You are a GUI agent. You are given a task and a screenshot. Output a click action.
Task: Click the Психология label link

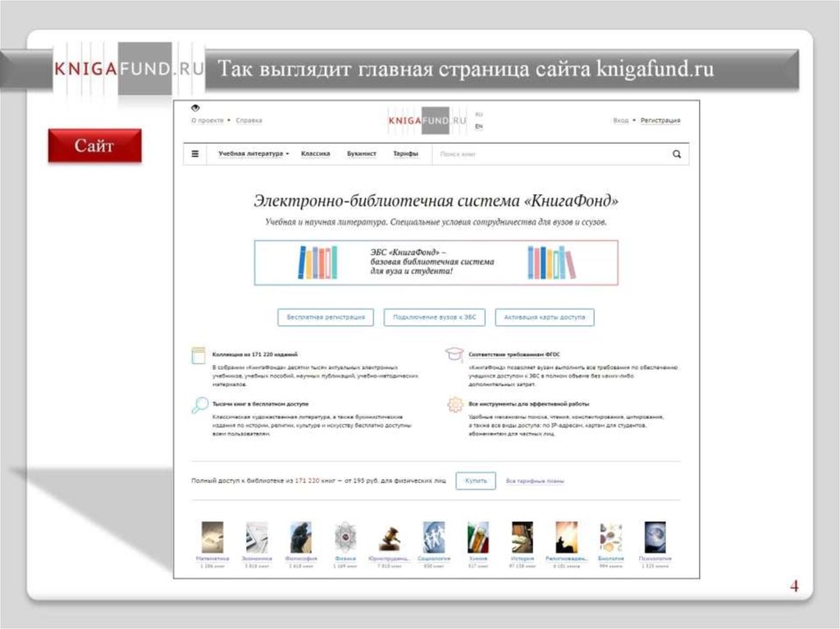(655, 558)
